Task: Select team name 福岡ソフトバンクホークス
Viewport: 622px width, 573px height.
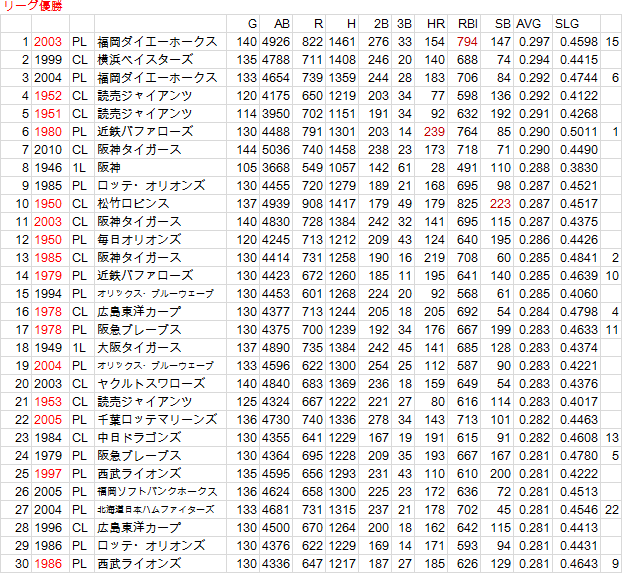Action: [157, 492]
